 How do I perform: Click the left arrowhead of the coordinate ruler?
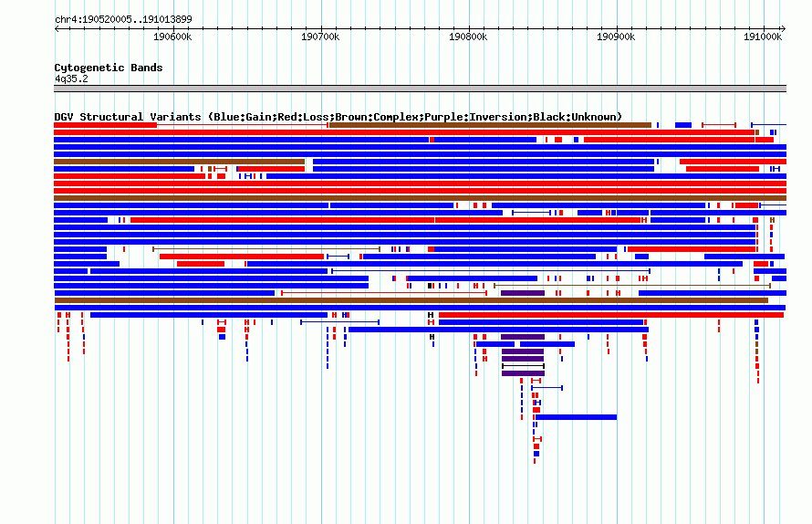click(x=57, y=29)
